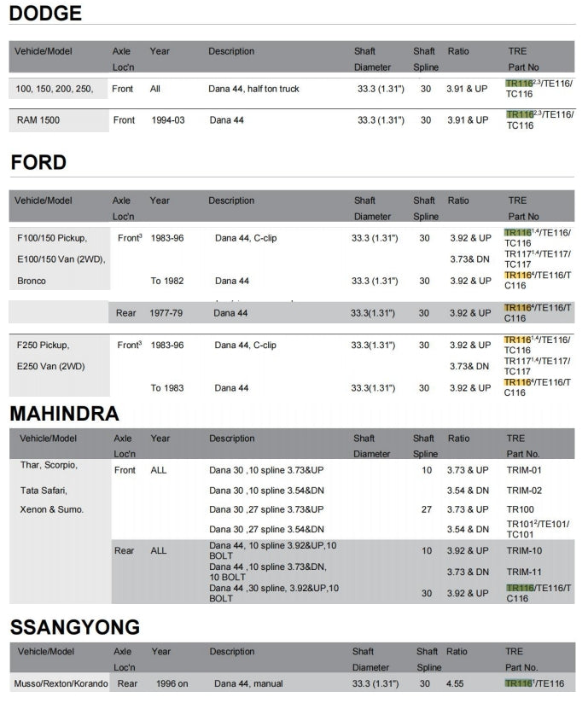Image resolution: width=588 pixels, height=703 pixels.
Task: Click part number TRIM-11
Action: [x=523, y=572]
